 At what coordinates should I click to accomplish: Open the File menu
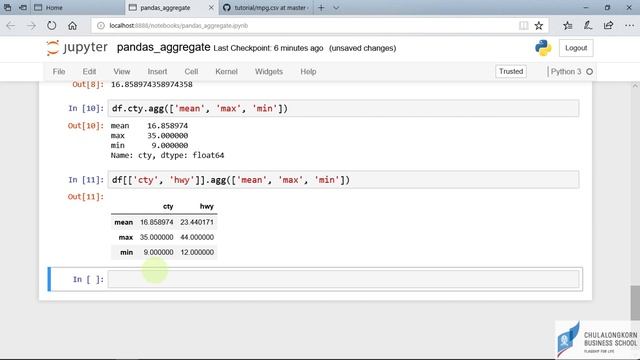pyautogui.click(x=59, y=71)
